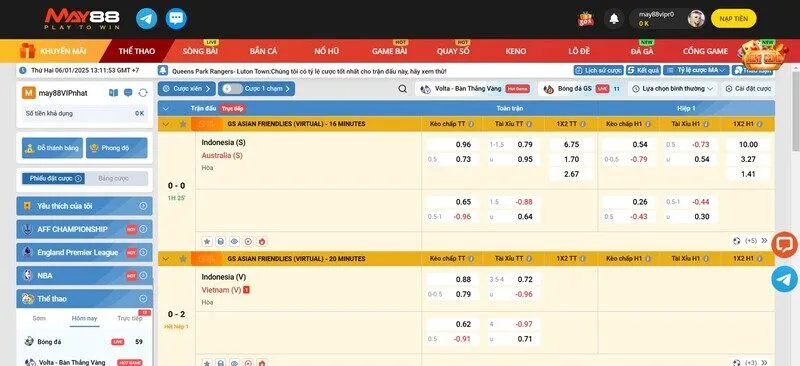Open the Lựa chọn bình thường dropdown
Screen dimensions: 800x366
point(672,89)
